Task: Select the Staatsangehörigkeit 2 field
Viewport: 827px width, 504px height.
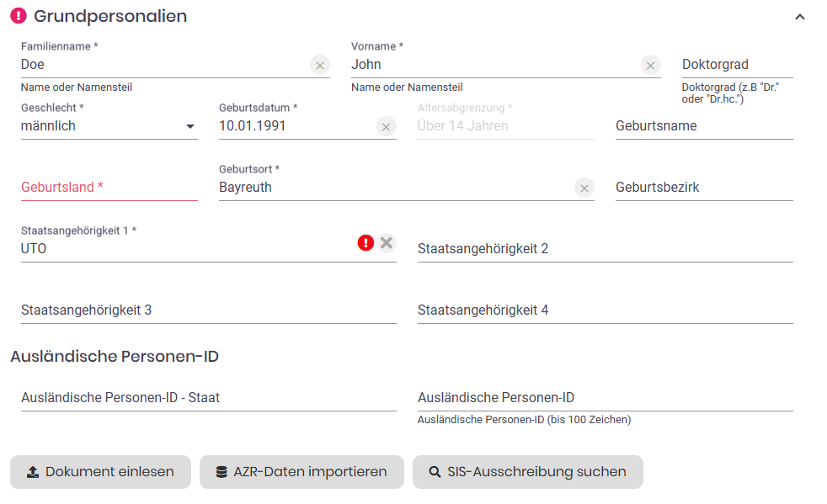Action: 605,249
